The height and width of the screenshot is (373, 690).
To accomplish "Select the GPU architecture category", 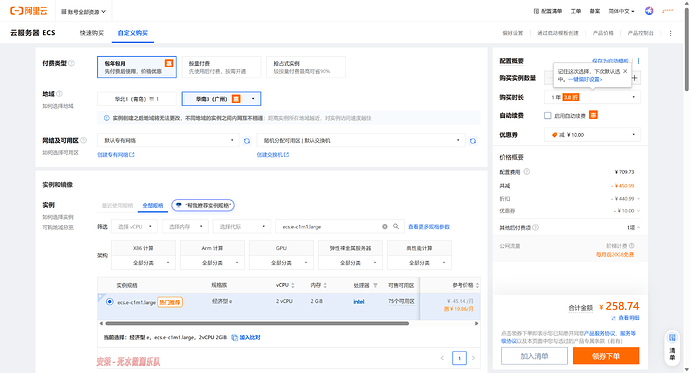I will (281, 248).
